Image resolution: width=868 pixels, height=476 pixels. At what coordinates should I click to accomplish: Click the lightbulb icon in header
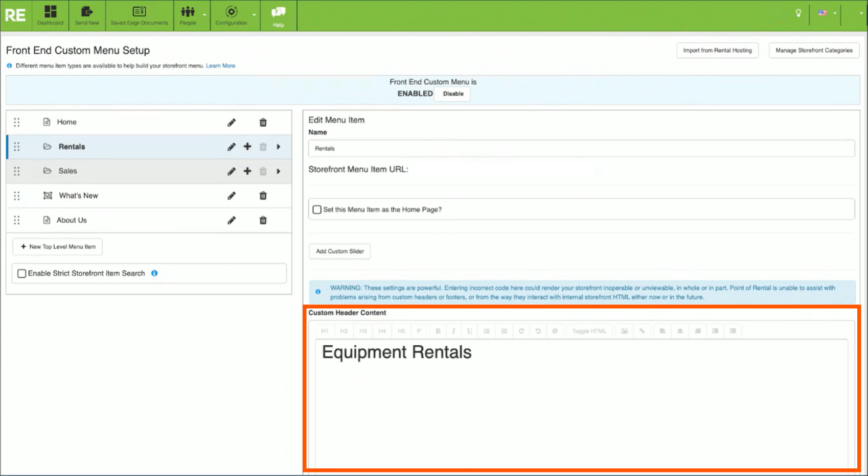(x=798, y=13)
